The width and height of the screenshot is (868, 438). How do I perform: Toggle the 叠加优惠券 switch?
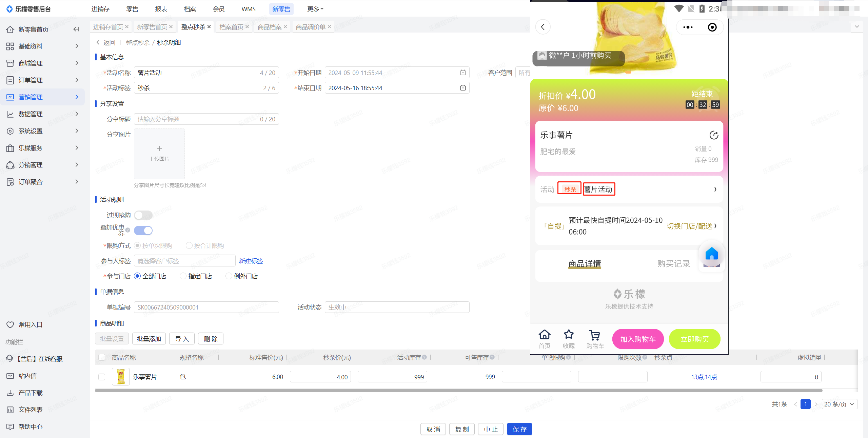click(x=143, y=231)
